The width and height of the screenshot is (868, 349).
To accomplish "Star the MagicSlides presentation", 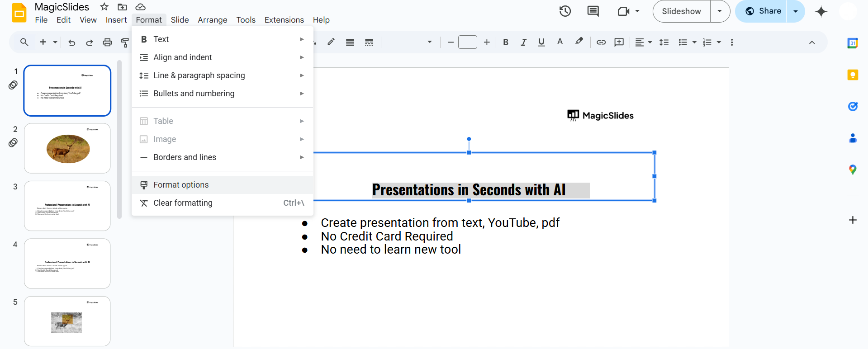I will coord(104,7).
